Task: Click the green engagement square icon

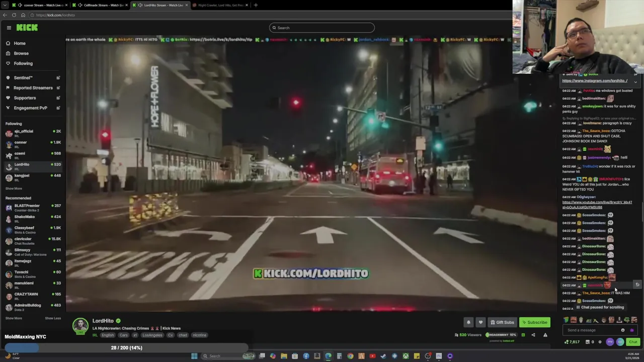Action: tap(523, 335)
